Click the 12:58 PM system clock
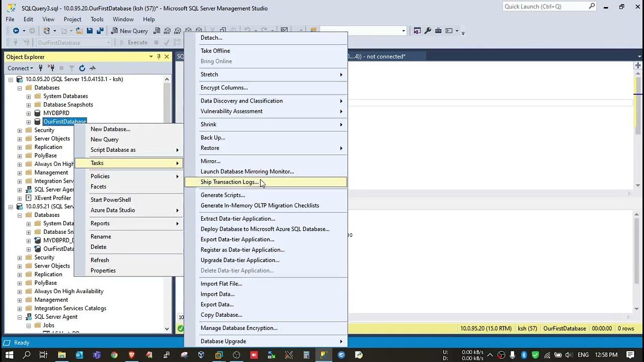Viewport: 644px width, 362px height. point(607,354)
